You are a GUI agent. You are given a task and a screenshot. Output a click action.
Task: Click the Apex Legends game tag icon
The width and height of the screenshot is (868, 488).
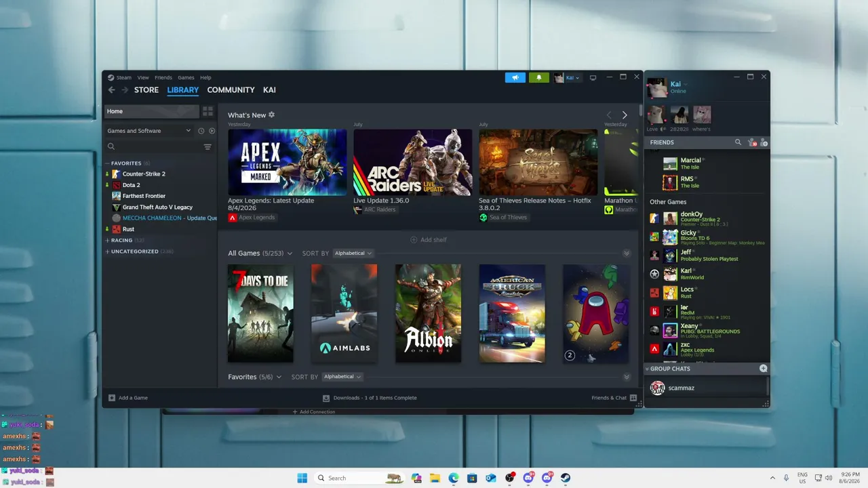[x=233, y=218]
